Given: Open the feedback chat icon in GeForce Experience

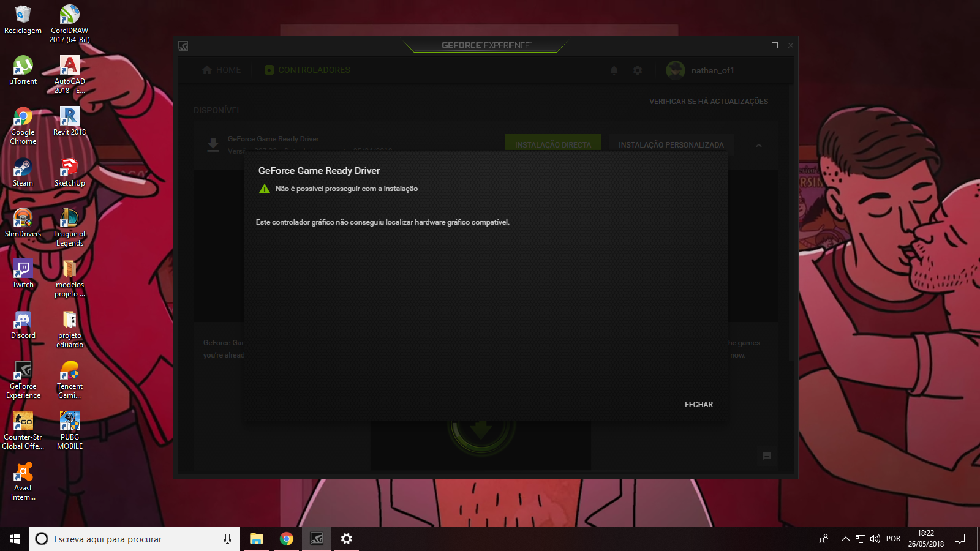Looking at the screenshot, I should point(766,456).
